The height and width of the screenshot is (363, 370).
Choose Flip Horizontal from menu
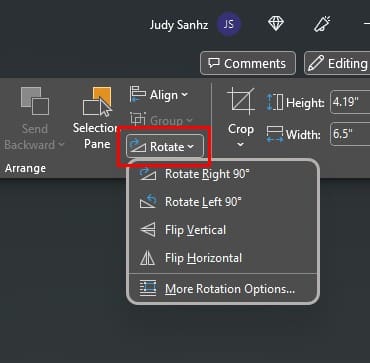[222, 258]
